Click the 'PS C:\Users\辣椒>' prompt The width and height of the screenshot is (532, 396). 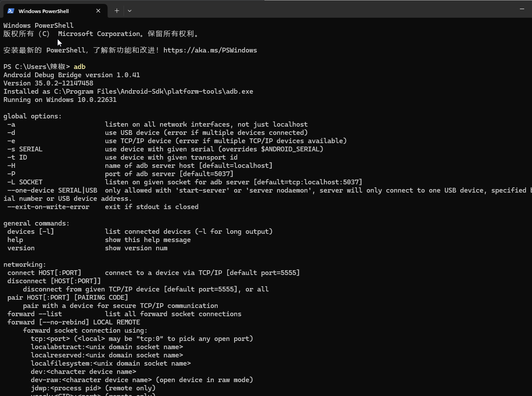[36, 67]
